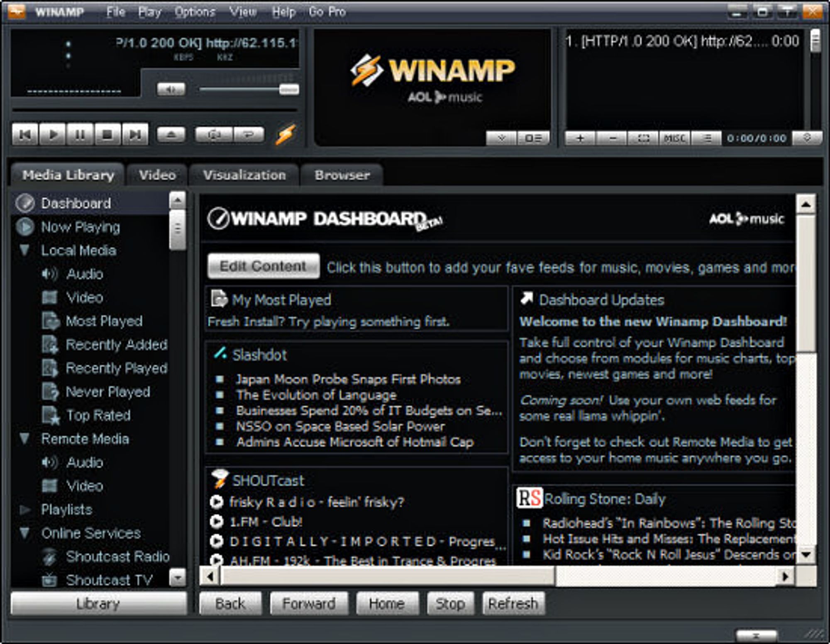Collapse the Remote Media tree node
Viewport: 830px width, 644px height.
pyautogui.click(x=24, y=439)
